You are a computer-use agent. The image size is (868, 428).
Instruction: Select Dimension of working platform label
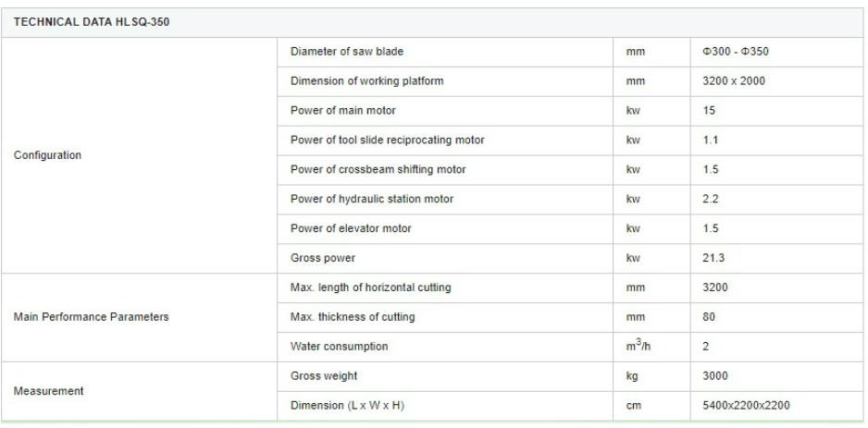coord(367,81)
